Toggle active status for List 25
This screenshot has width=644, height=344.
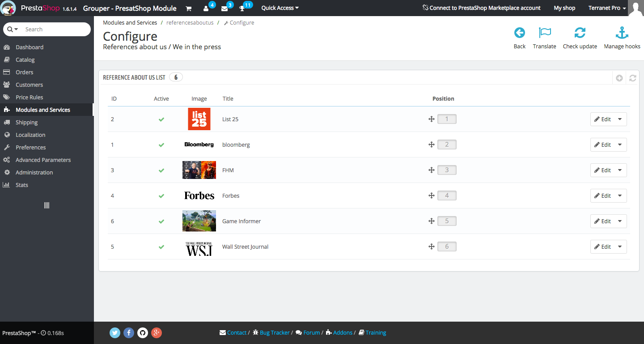(x=161, y=119)
